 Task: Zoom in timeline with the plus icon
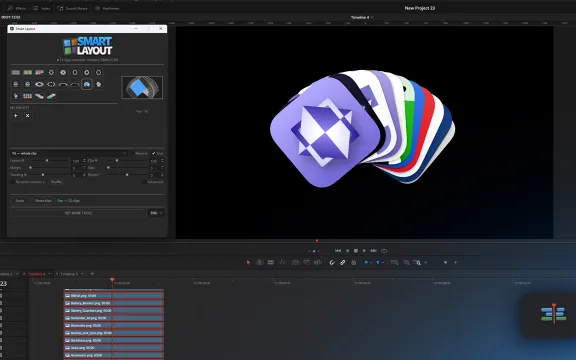coord(456,262)
